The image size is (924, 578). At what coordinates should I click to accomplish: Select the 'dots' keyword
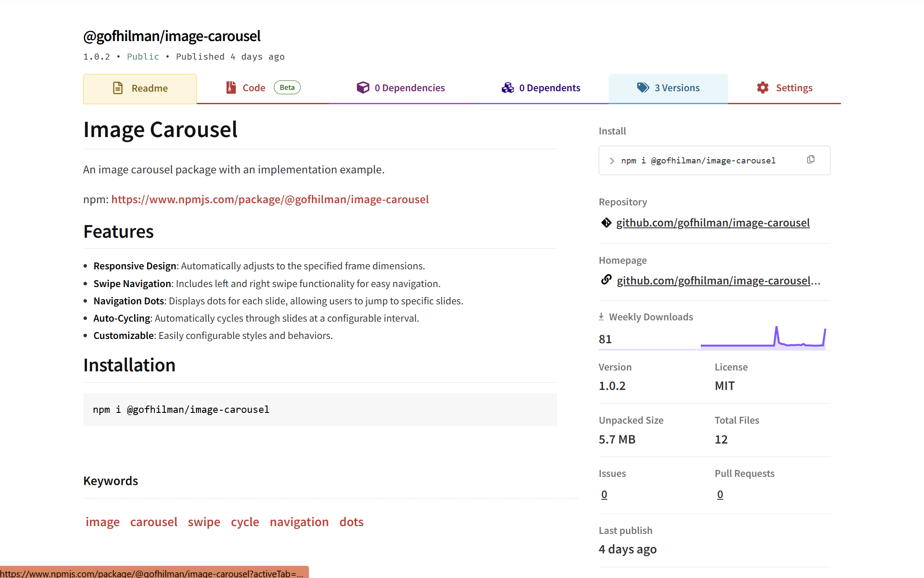click(x=351, y=522)
